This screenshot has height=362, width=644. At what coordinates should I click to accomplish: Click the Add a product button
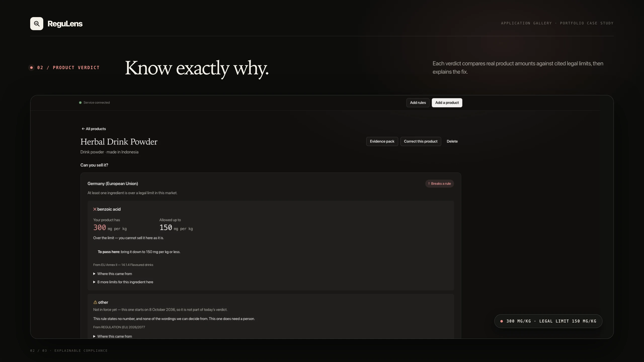[x=447, y=103]
